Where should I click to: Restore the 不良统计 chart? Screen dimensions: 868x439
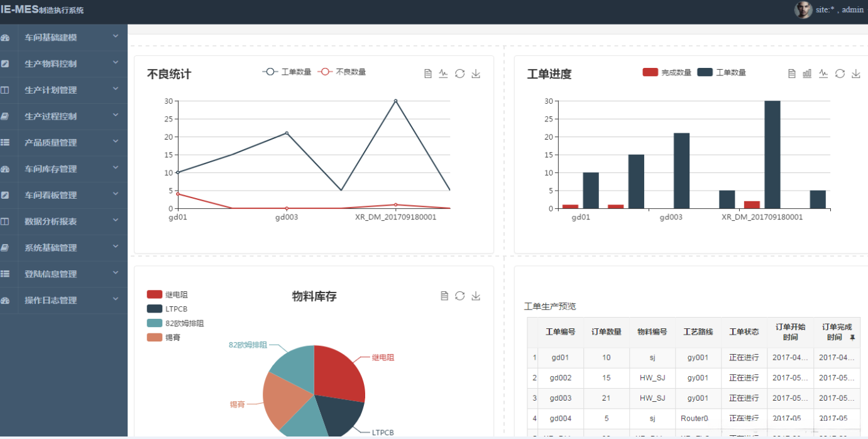[459, 74]
